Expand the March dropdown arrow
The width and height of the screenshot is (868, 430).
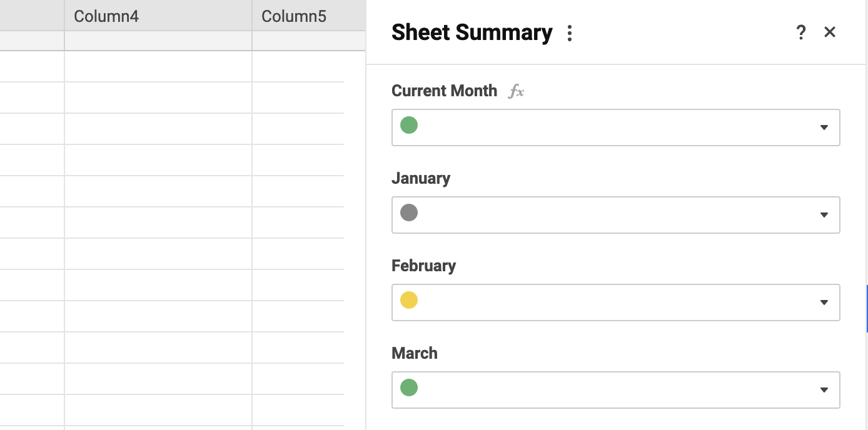824,390
